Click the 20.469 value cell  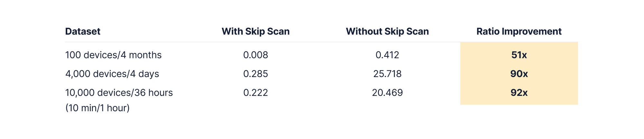(x=387, y=93)
